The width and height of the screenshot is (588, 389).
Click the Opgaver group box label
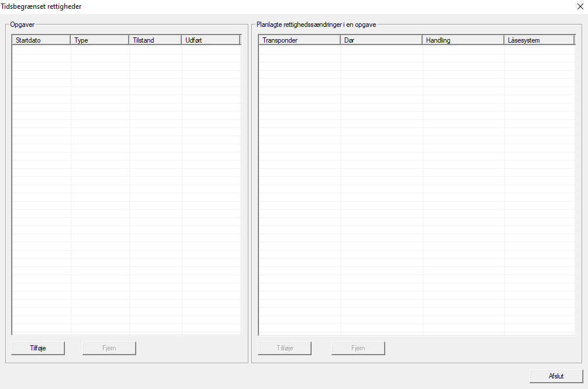23,25
